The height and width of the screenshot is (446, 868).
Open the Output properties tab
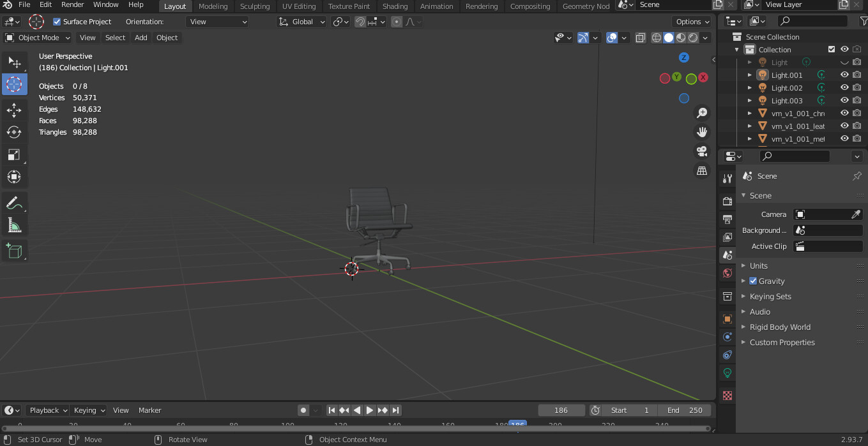coord(727,219)
